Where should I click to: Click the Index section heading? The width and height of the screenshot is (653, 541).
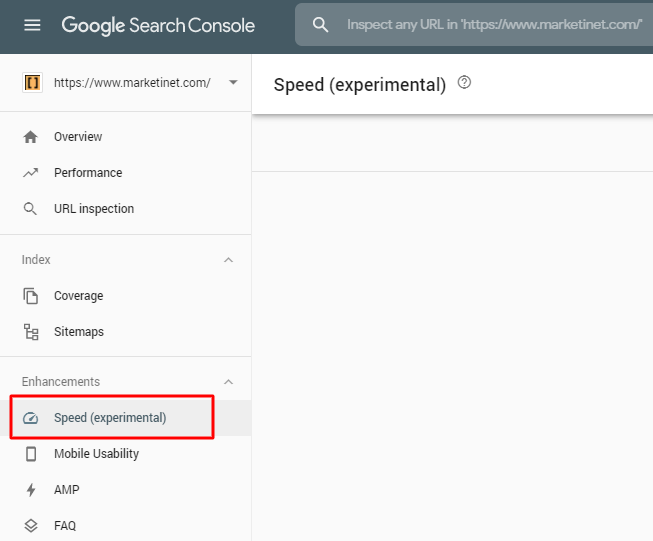[x=36, y=259]
